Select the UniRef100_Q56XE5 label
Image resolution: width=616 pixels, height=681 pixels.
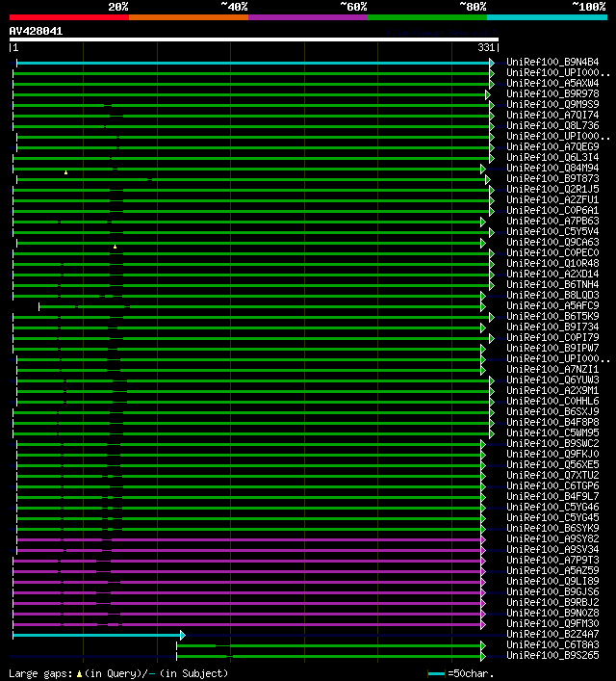(552, 464)
